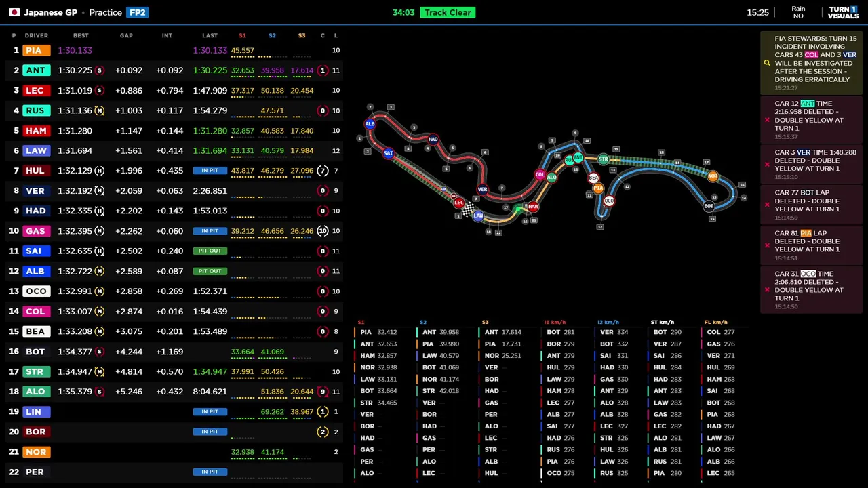Click magnifier icon on FIA Stewards message
The image size is (868, 488).
767,63
